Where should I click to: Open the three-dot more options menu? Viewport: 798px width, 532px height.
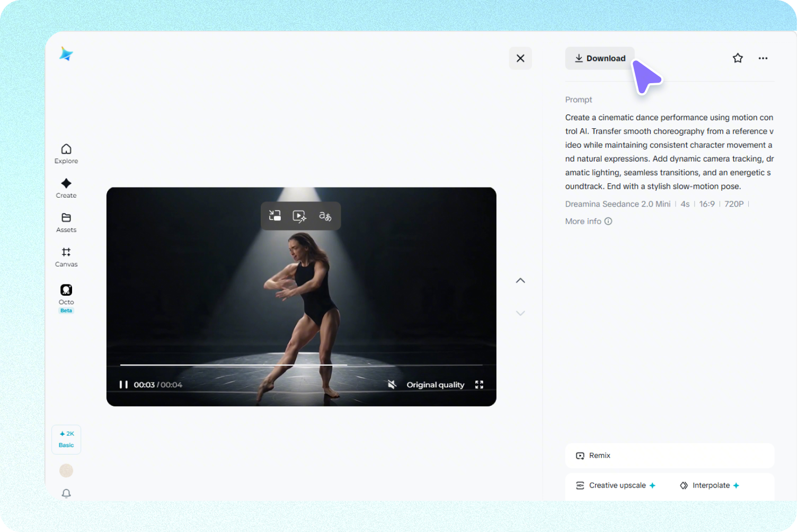click(763, 58)
